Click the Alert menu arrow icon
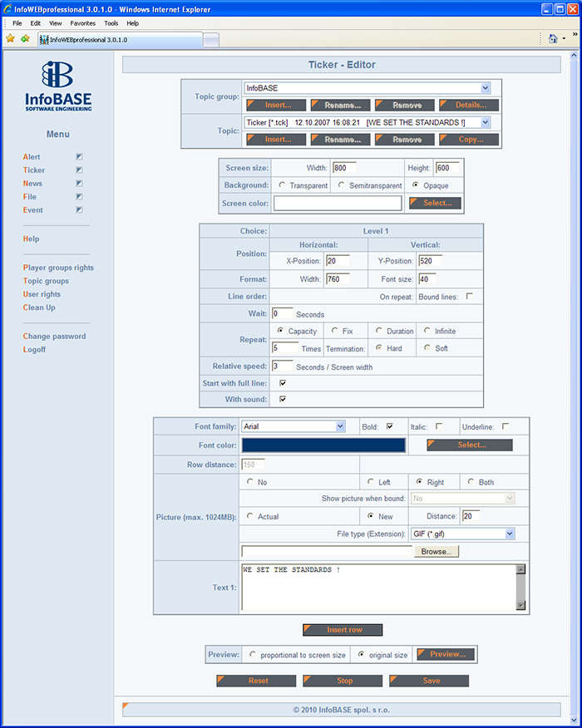The image size is (582, 728). pyautogui.click(x=80, y=157)
